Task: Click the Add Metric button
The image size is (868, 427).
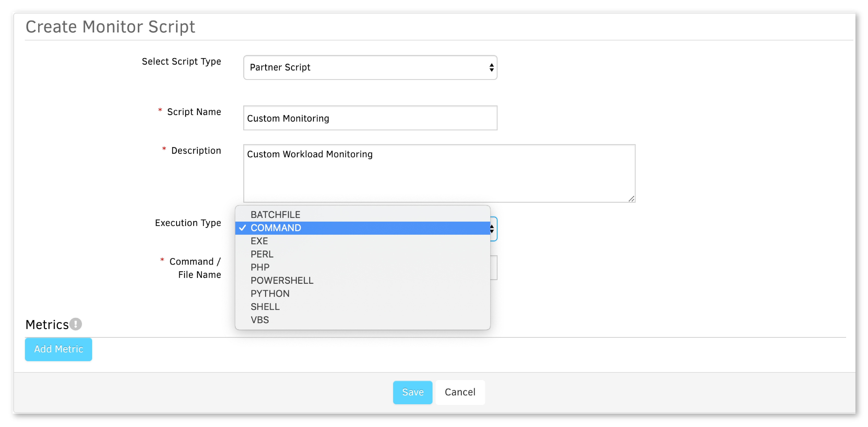Action: 58,349
